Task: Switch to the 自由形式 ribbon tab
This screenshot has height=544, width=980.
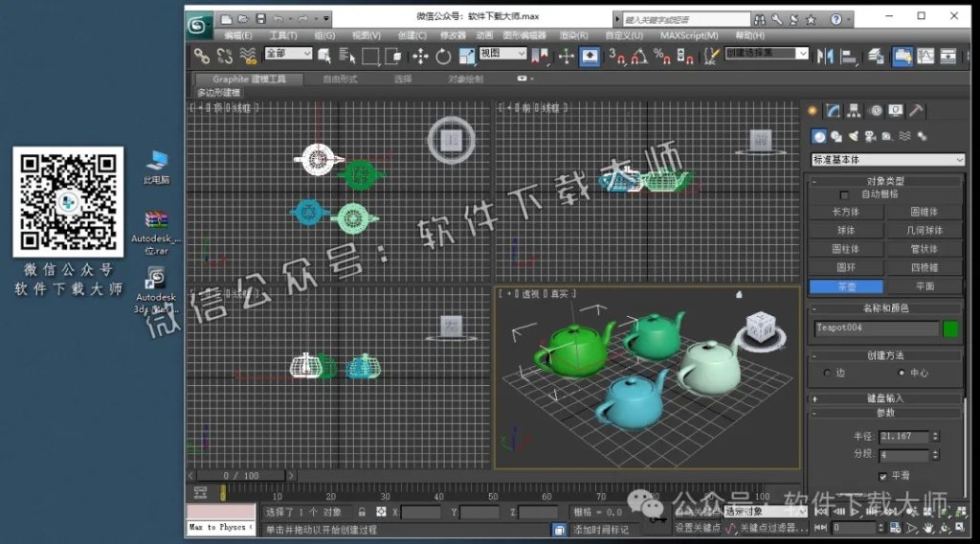Action: (x=340, y=79)
